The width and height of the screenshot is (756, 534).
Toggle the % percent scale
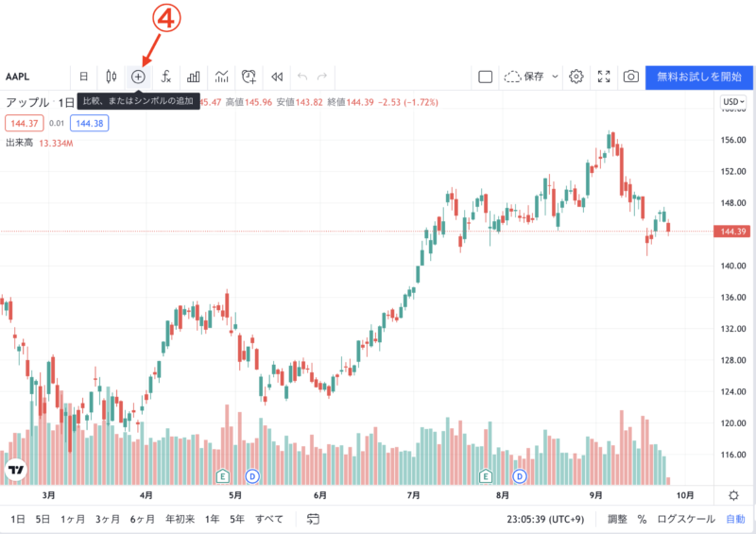(642, 520)
